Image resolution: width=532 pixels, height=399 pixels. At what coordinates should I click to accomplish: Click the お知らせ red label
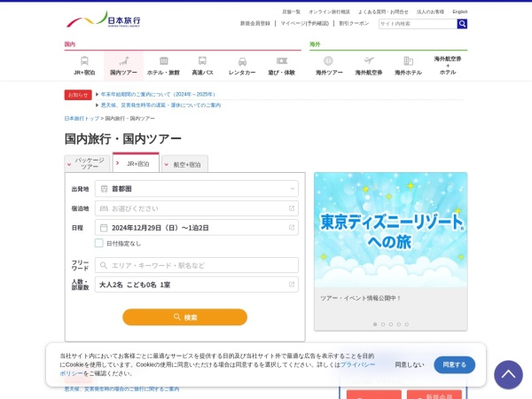(78, 95)
